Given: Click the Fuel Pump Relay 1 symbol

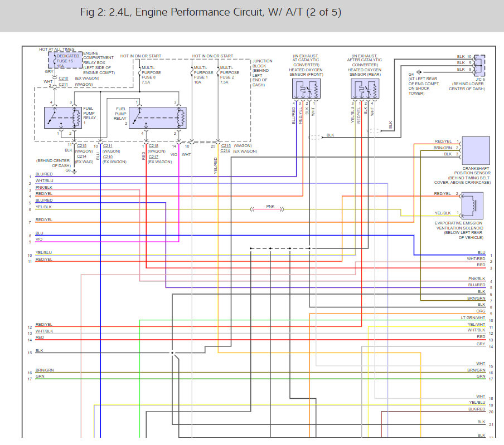Looking at the screenshot, I should pyautogui.click(x=63, y=118).
